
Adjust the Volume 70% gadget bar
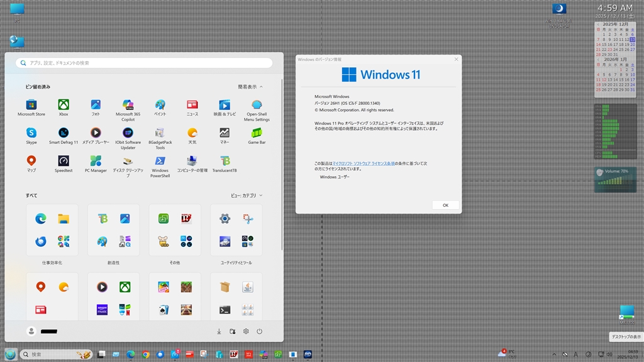coord(615,181)
